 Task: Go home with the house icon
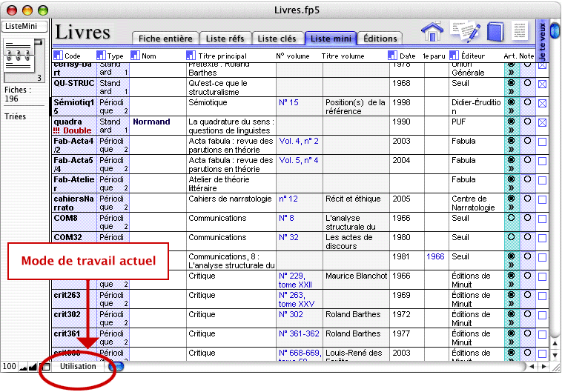pyautogui.click(x=432, y=32)
